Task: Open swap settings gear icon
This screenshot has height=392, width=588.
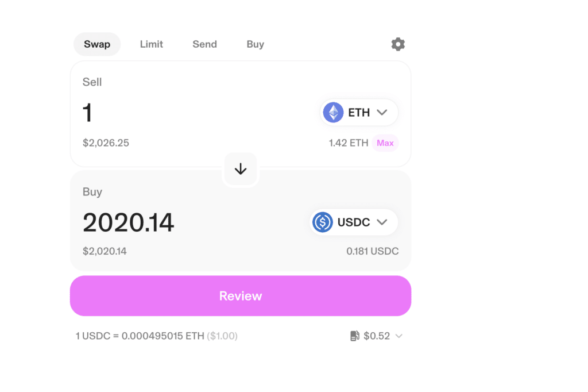Action: 398,44
